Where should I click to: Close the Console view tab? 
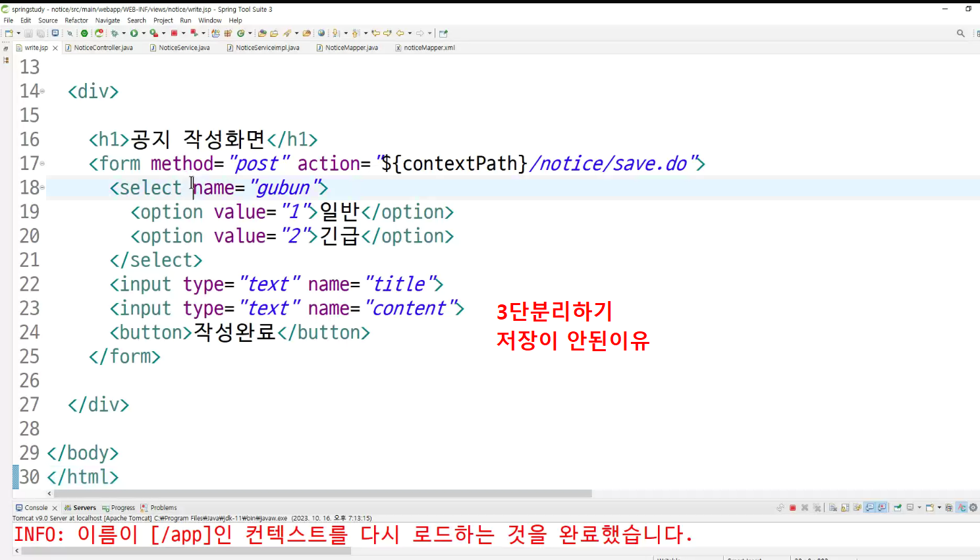pos(55,508)
